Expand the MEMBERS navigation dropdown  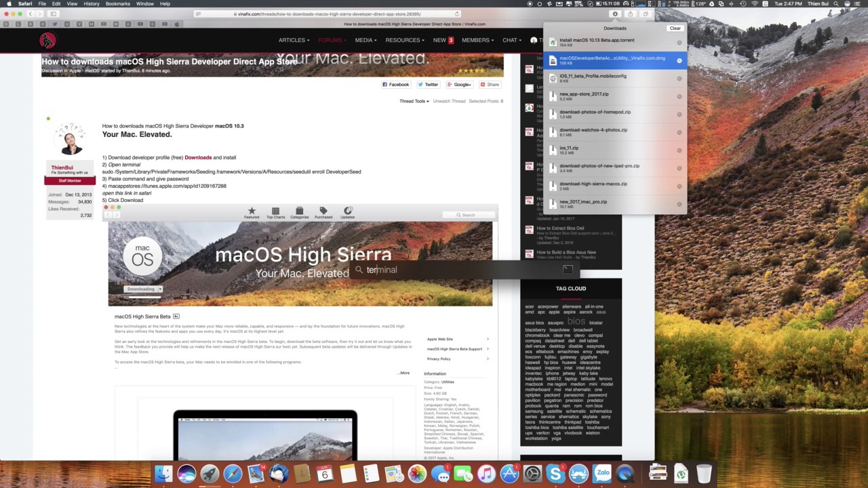click(x=478, y=40)
